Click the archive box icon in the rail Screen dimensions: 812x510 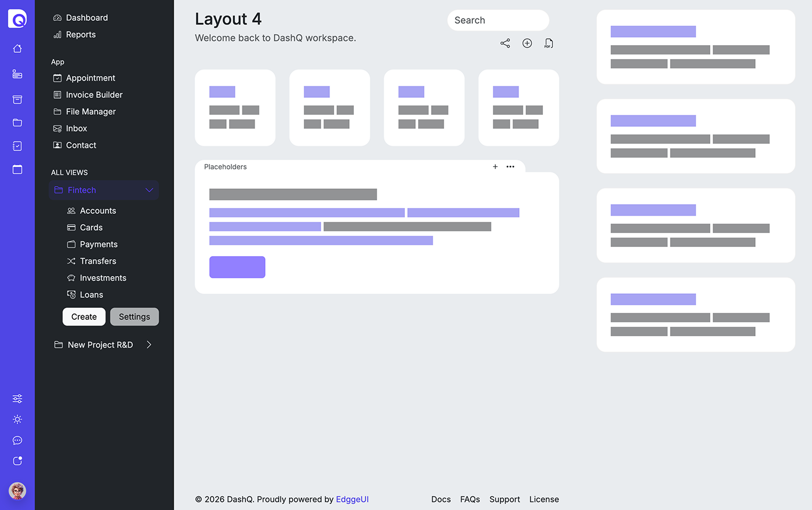tap(17, 99)
